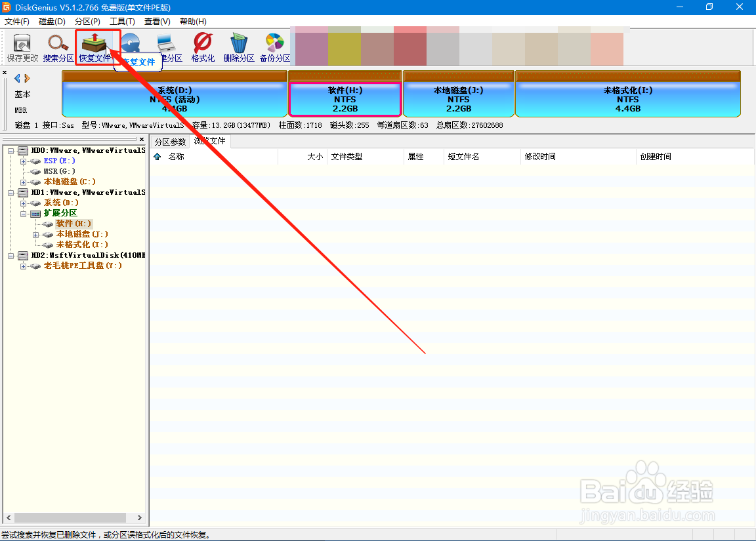Open the 帮助(H) menu
The image size is (756, 541).
pos(193,22)
